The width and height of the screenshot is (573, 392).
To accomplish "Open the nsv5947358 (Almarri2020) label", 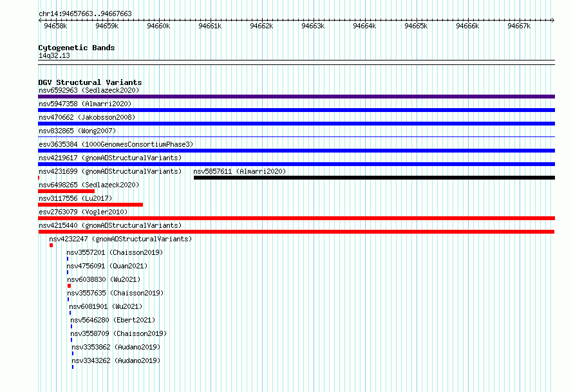I will tap(85, 104).
